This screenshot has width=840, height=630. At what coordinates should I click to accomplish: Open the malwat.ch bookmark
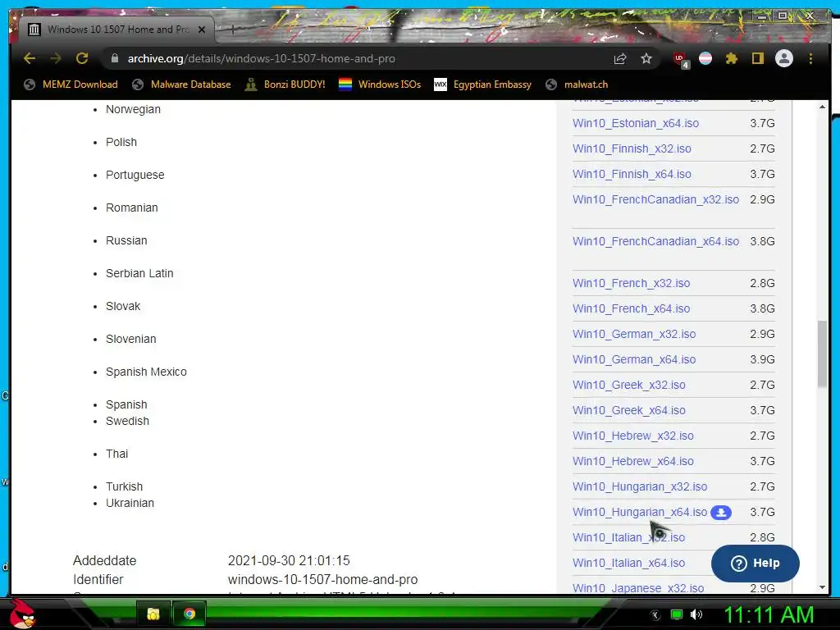577,84
